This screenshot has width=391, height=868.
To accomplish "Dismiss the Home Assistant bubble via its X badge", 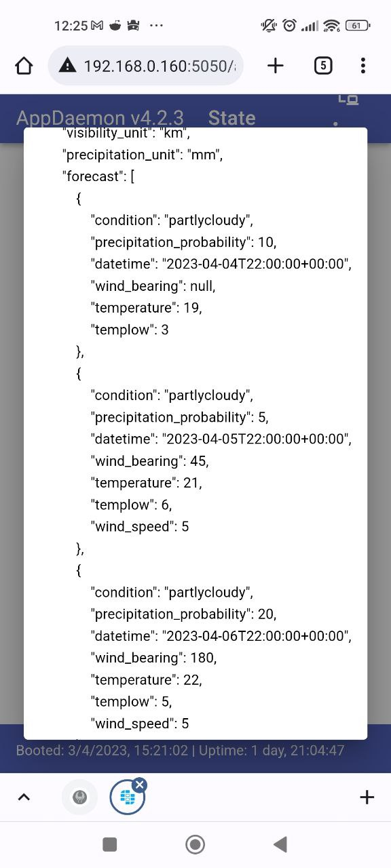I will pyautogui.click(x=139, y=784).
